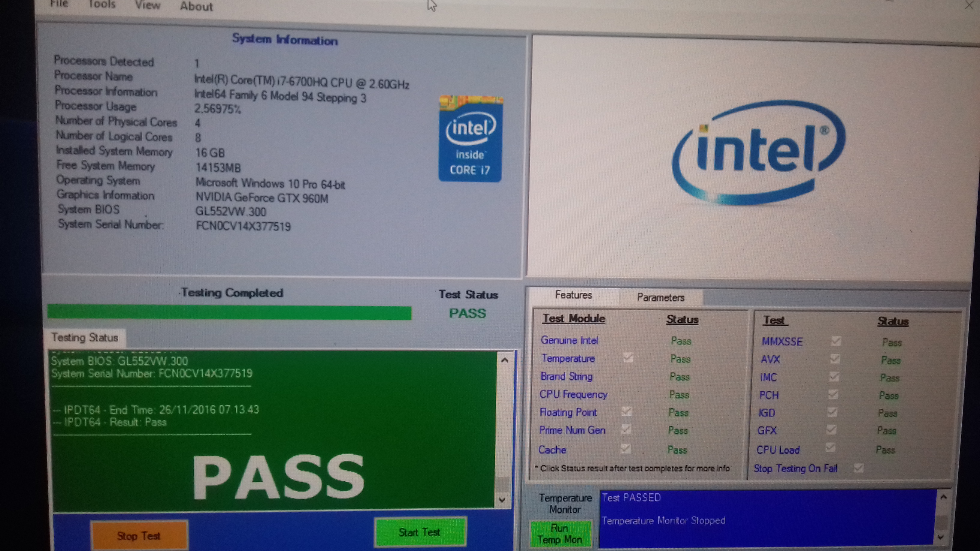Click the Floating Point Pass status
980x551 pixels.
[x=678, y=413]
